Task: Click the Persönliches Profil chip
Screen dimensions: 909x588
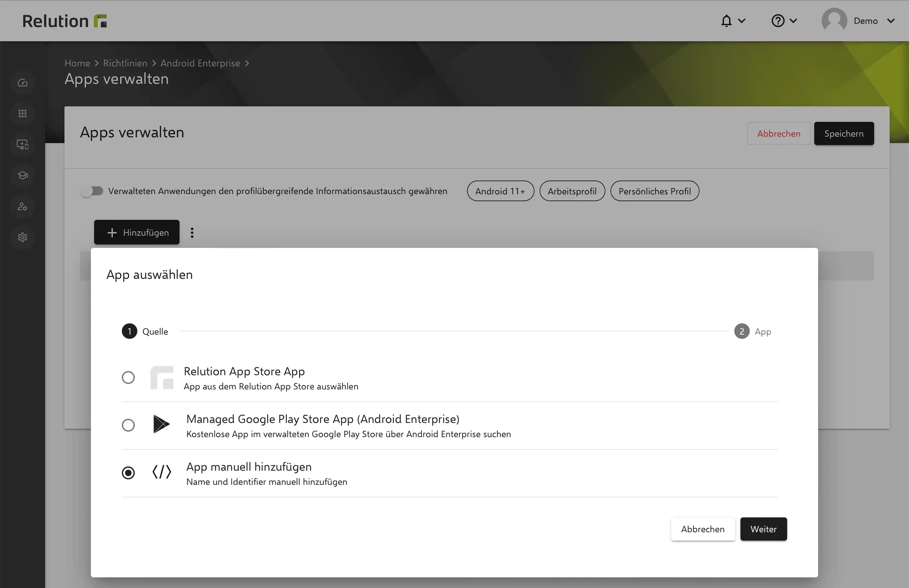Action: pyautogui.click(x=655, y=191)
